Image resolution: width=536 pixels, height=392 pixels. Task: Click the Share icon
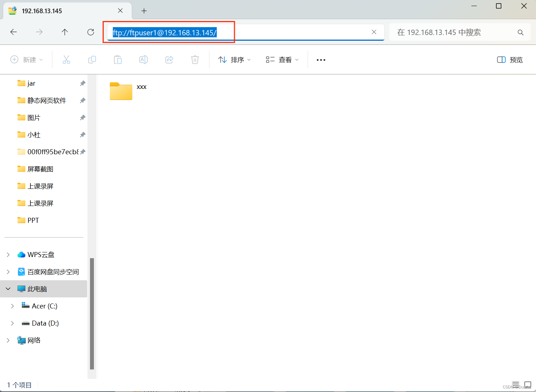[x=169, y=60]
